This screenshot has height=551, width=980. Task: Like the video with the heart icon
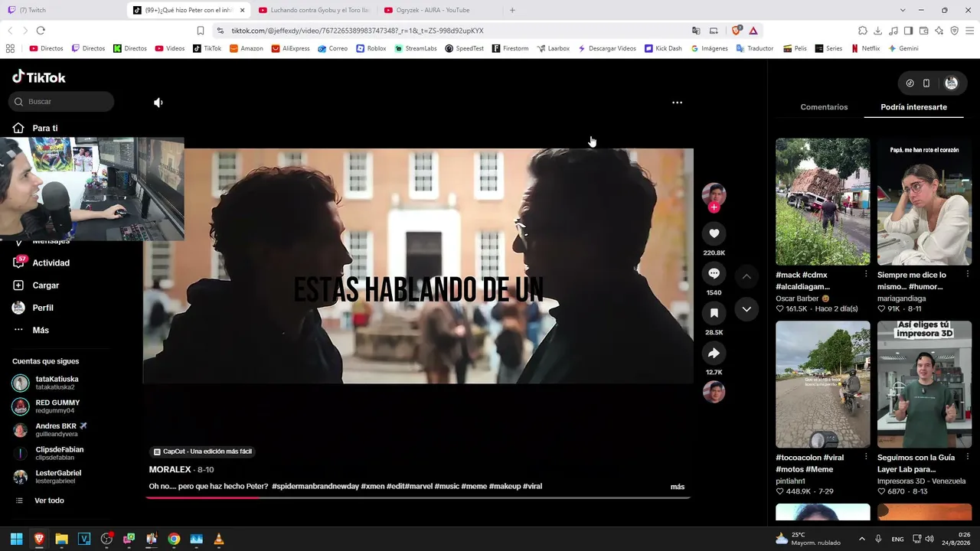[714, 233]
